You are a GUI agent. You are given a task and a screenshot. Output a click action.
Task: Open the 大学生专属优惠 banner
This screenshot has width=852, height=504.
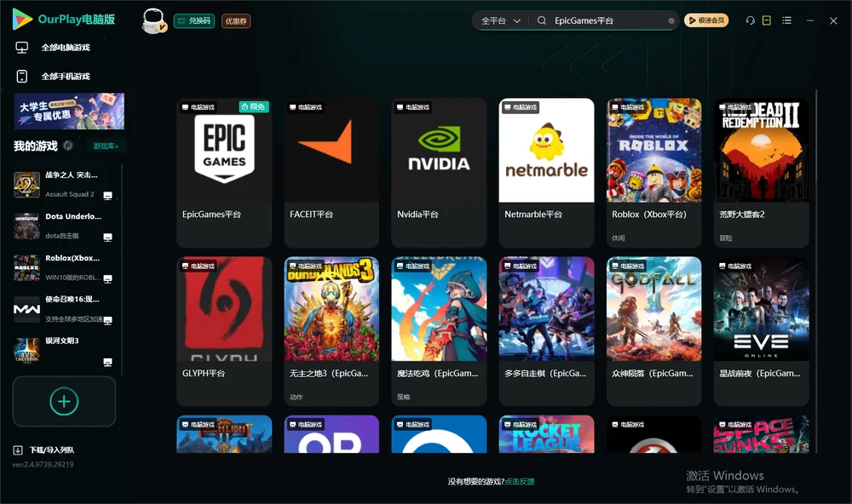(x=69, y=111)
